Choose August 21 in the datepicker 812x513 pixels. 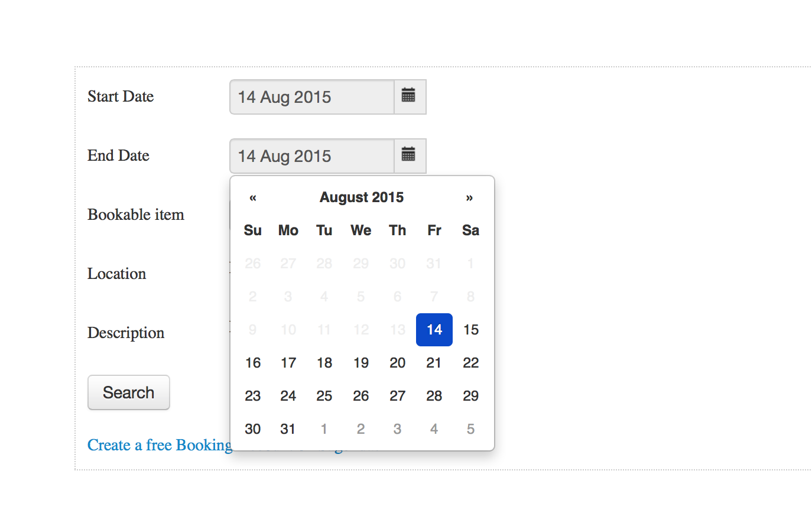[434, 363]
